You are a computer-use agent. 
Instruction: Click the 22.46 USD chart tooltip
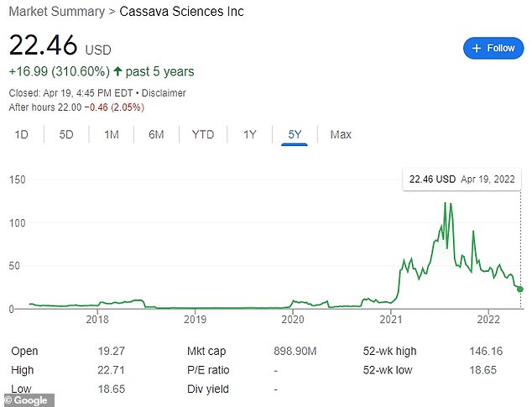(x=462, y=180)
